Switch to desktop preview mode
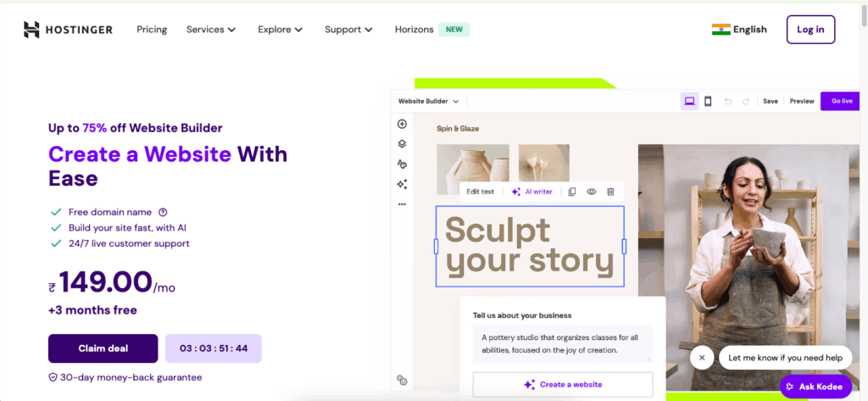Screen dimensions: 868x401 point(689,101)
